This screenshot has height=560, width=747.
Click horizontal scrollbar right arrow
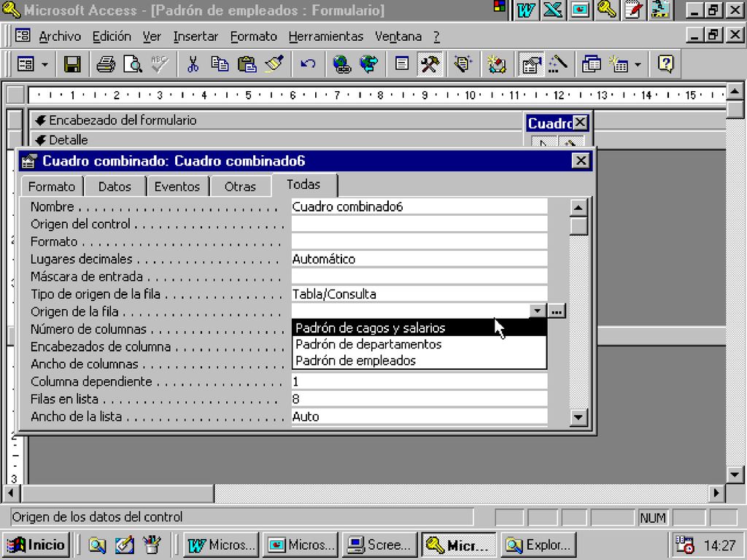tap(716, 493)
